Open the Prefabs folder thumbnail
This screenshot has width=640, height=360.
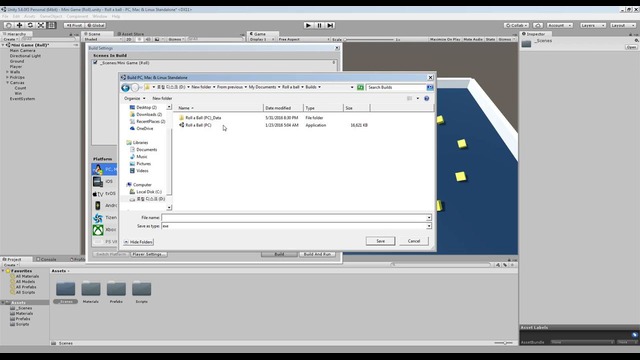pos(116,289)
